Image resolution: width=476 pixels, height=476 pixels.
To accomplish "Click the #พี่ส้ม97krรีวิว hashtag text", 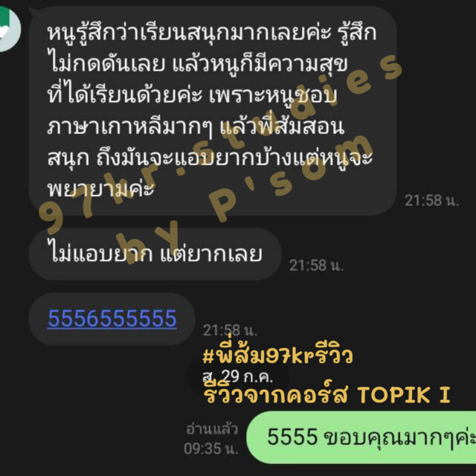I will click(x=277, y=356).
